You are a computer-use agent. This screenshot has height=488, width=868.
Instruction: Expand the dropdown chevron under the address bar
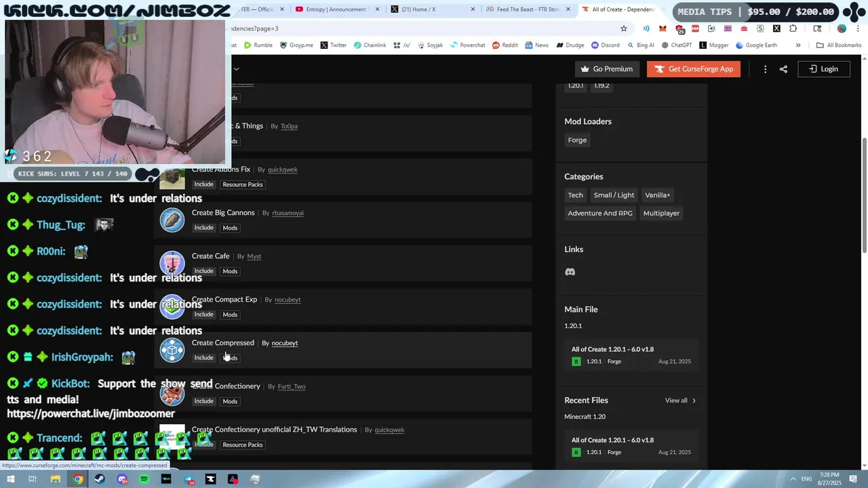[x=236, y=68]
